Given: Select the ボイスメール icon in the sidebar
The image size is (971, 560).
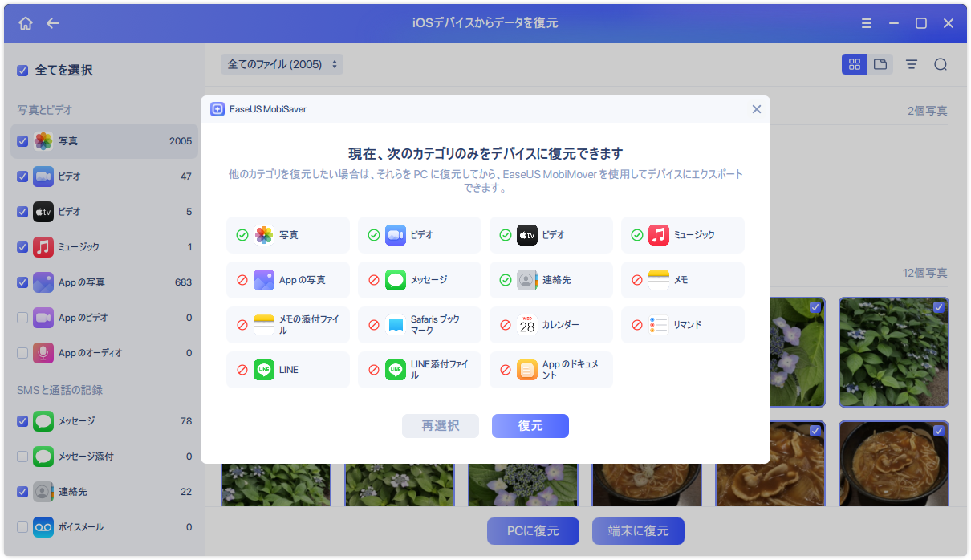Looking at the screenshot, I should point(43,527).
